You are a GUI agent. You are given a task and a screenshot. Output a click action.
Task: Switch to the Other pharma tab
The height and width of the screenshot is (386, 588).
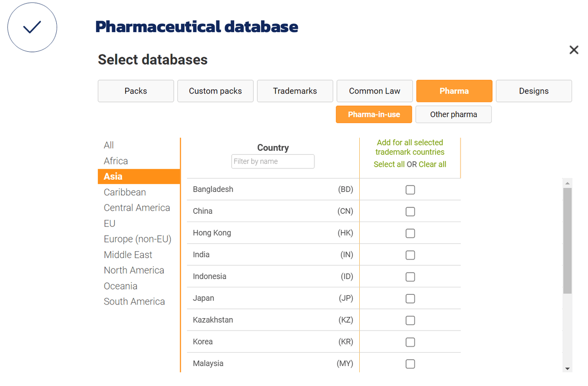(x=453, y=114)
